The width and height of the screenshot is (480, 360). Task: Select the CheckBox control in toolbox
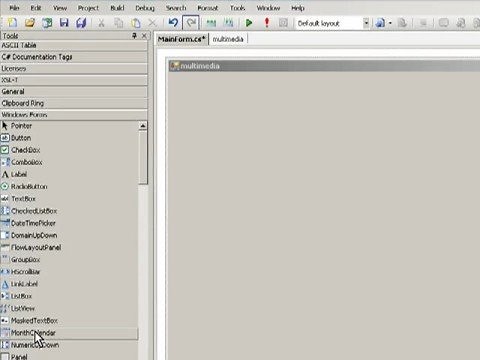point(69,150)
